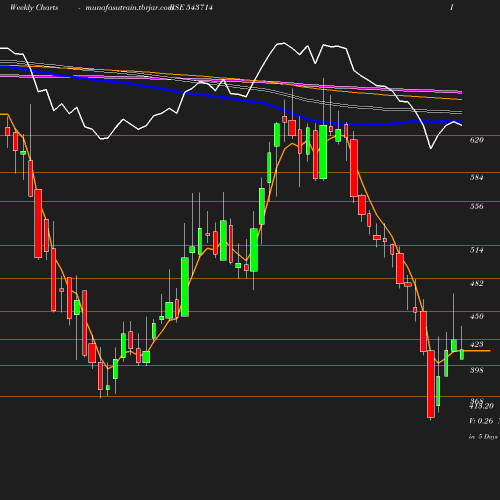
Task: Click the 450 price axis label
Action: click(x=477, y=316)
